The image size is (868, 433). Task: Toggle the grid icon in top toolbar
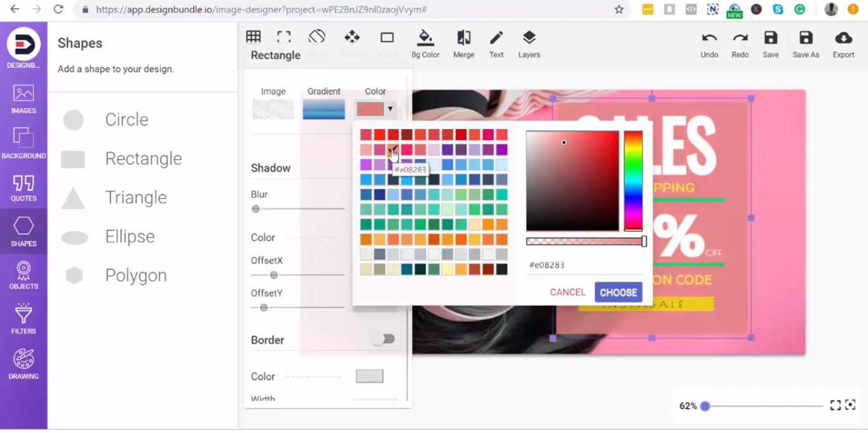pyautogui.click(x=254, y=37)
